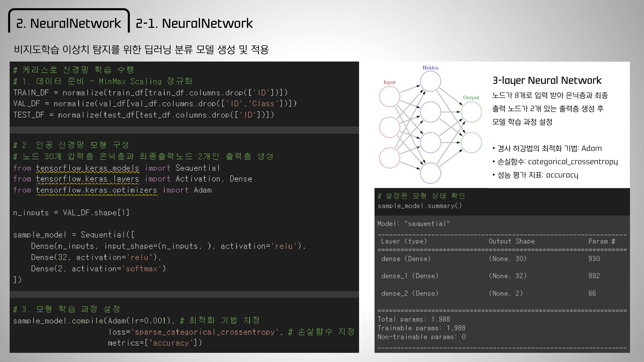Click the 'Layer (type)' column header
This screenshot has width=644, height=362.
(x=404, y=241)
